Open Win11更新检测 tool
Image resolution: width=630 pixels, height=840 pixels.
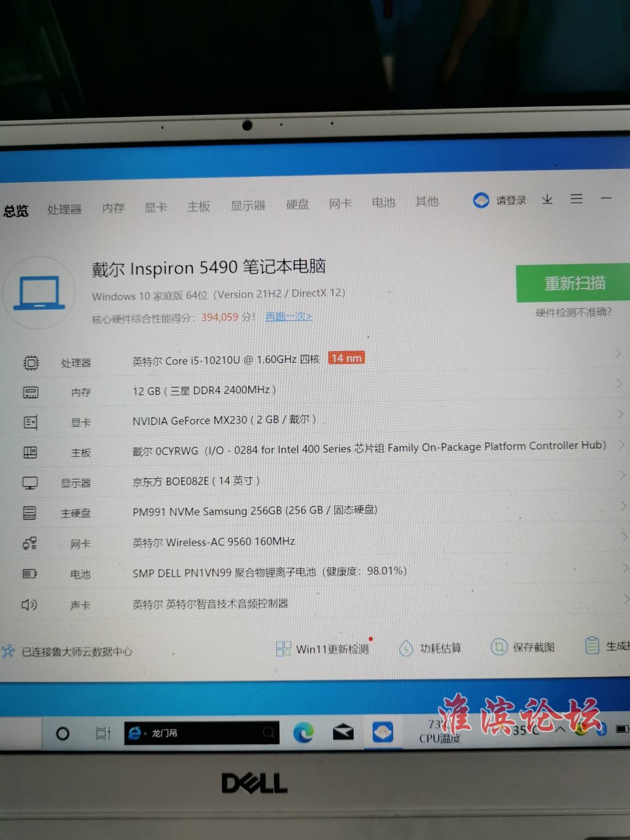pyautogui.click(x=322, y=648)
